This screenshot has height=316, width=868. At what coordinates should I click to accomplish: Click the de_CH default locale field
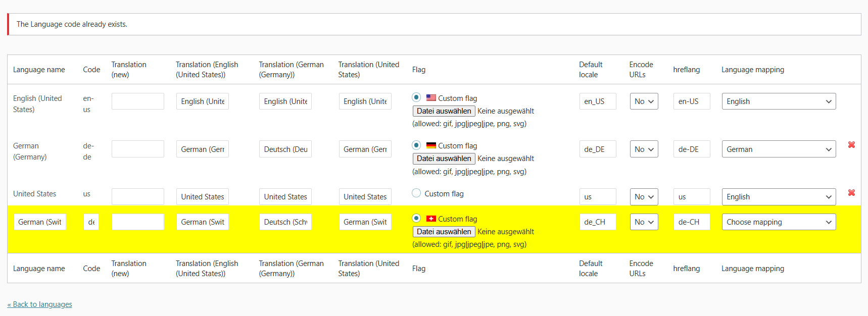(597, 222)
